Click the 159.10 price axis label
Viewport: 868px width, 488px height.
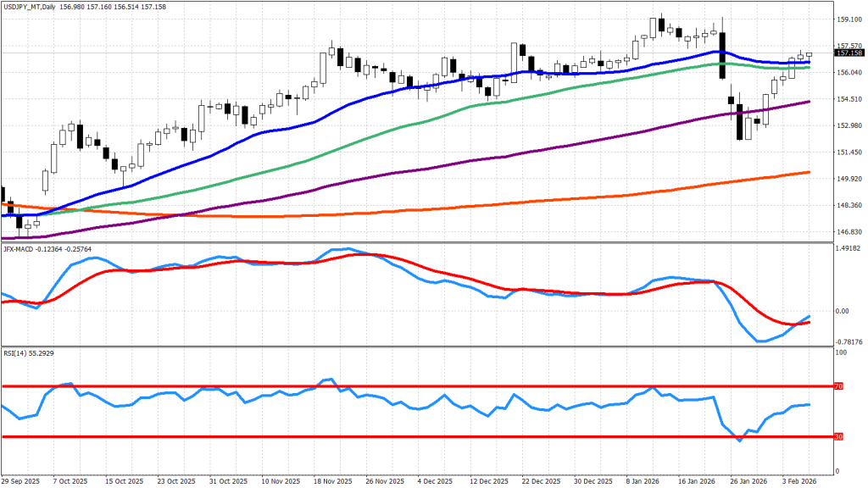(848, 19)
